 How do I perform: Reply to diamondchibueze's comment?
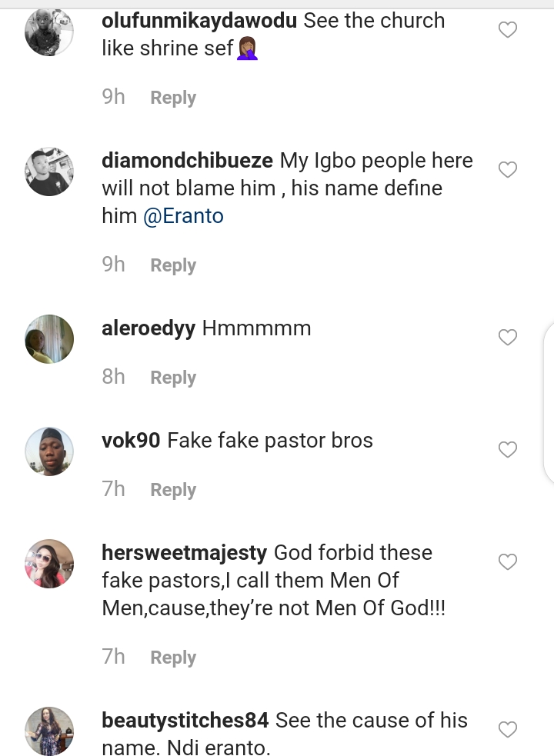pos(173,265)
